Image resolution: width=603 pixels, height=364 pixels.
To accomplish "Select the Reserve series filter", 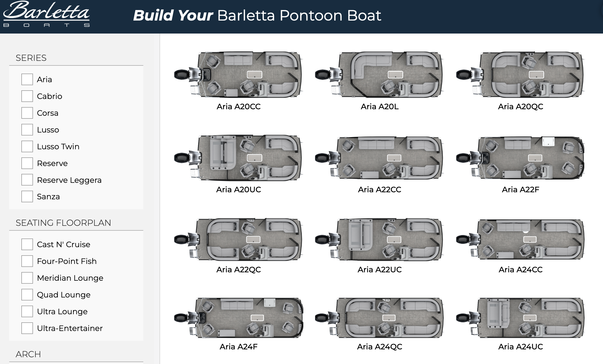I will [x=27, y=163].
